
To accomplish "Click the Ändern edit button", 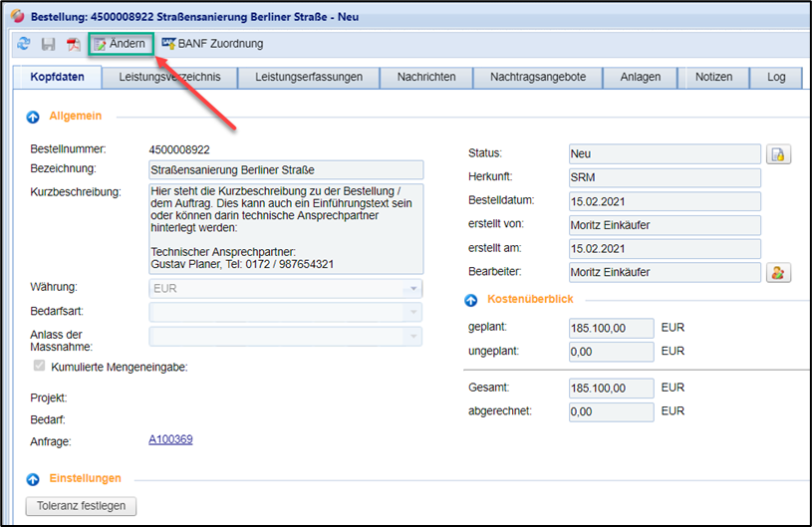I will click(120, 44).
